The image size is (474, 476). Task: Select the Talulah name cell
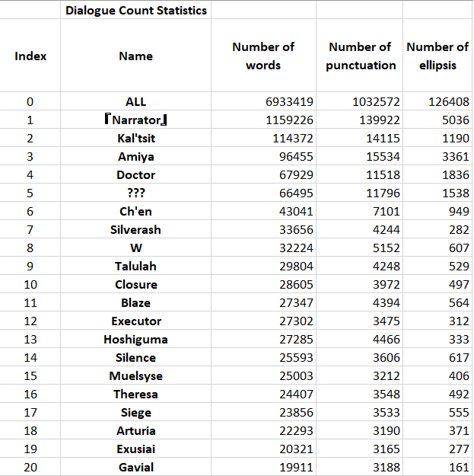pyautogui.click(x=135, y=266)
